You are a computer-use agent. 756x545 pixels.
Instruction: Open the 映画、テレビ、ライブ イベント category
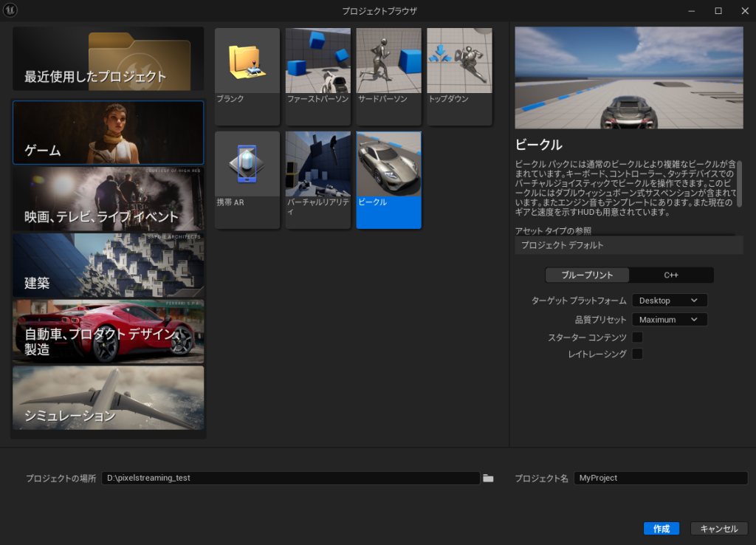point(108,199)
